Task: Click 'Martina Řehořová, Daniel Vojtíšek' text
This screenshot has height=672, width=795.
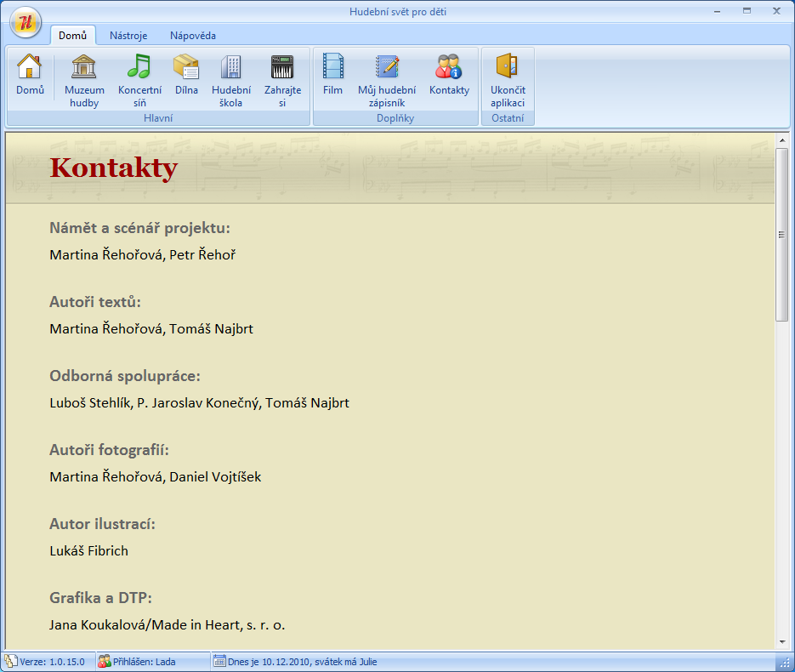Action: click(155, 476)
